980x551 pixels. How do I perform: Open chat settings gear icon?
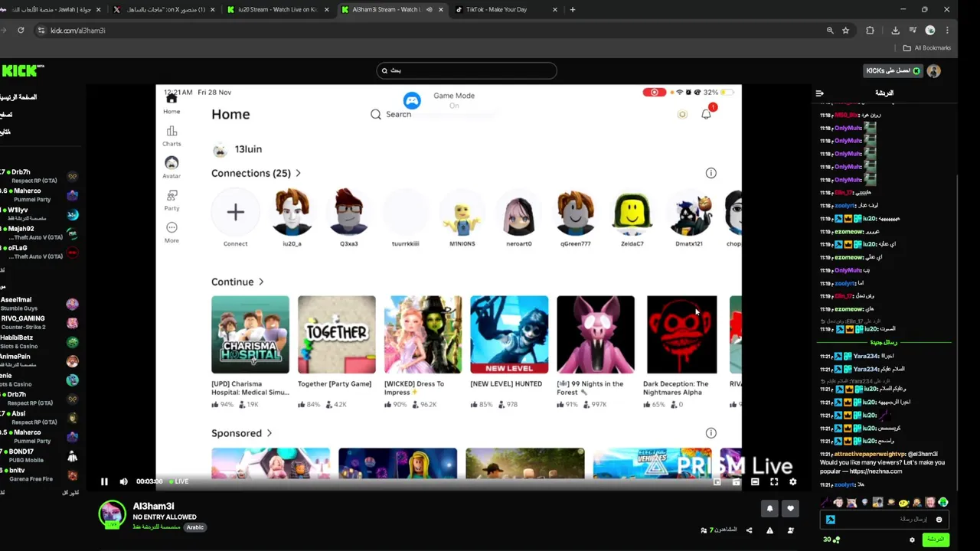click(x=912, y=540)
